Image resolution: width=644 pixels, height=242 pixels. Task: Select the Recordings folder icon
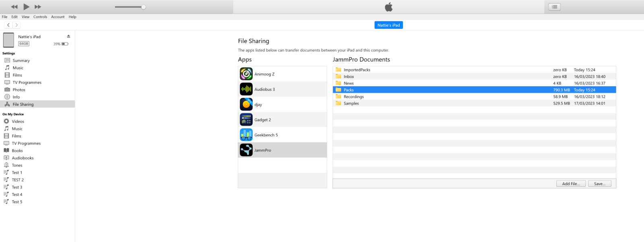tap(339, 96)
